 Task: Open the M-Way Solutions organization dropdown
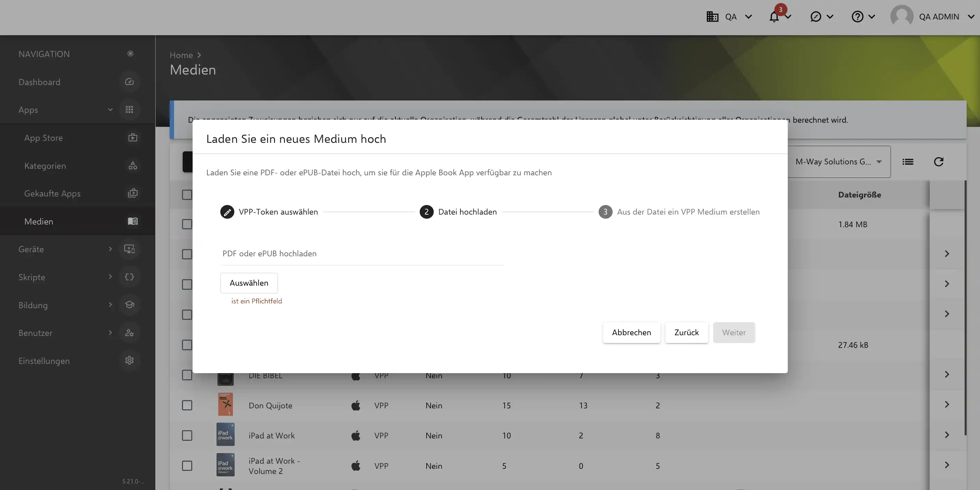coord(839,162)
